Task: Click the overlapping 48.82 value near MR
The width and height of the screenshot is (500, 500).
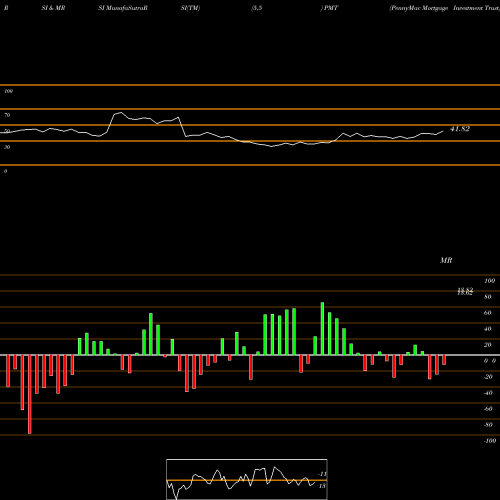Action: coord(465,292)
